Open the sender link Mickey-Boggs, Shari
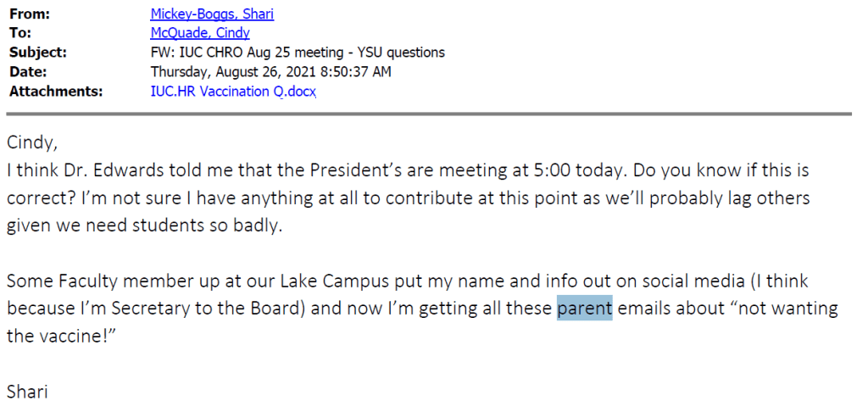 (212, 14)
